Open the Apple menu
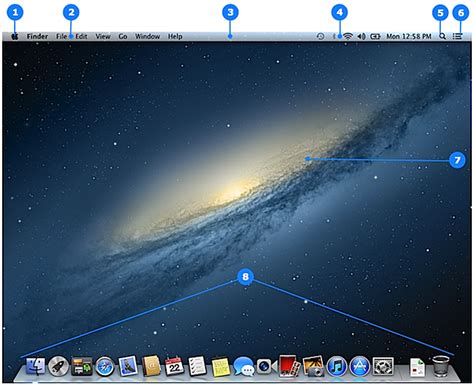The width and height of the screenshot is (474, 387). [x=15, y=36]
